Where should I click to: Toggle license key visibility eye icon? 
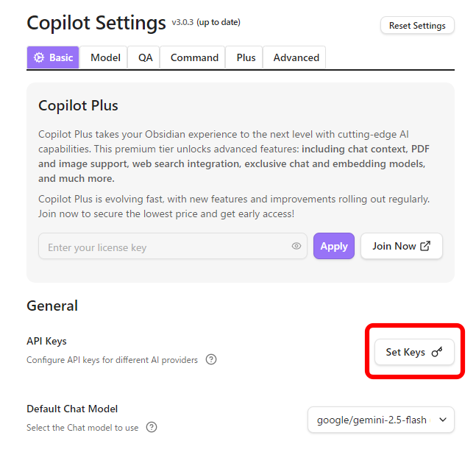coord(296,247)
